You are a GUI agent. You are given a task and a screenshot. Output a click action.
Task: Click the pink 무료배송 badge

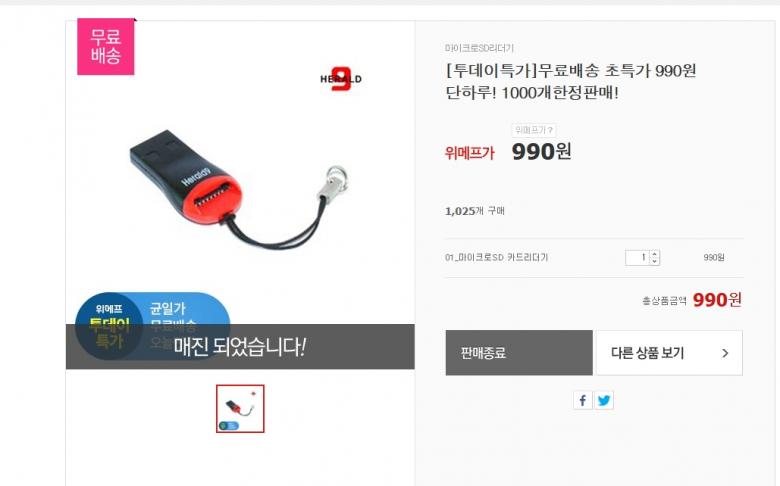click(x=105, y=46)
